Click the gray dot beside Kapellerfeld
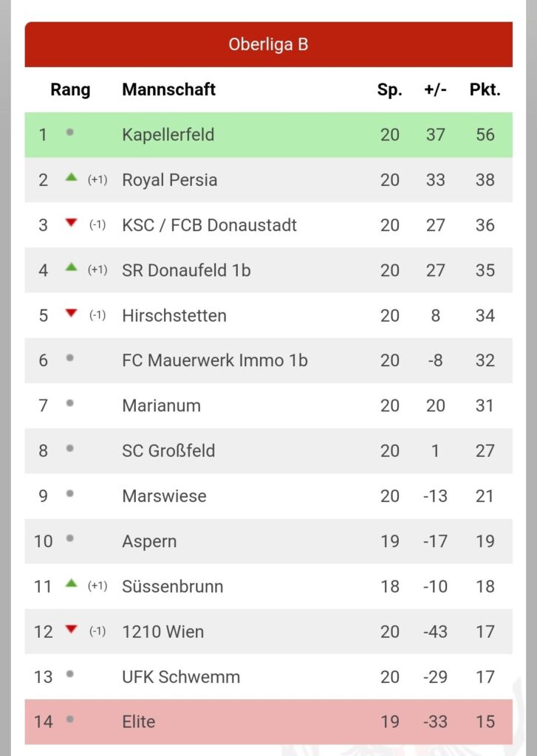The height and width of the screenshot is (756, 537). 70,132
